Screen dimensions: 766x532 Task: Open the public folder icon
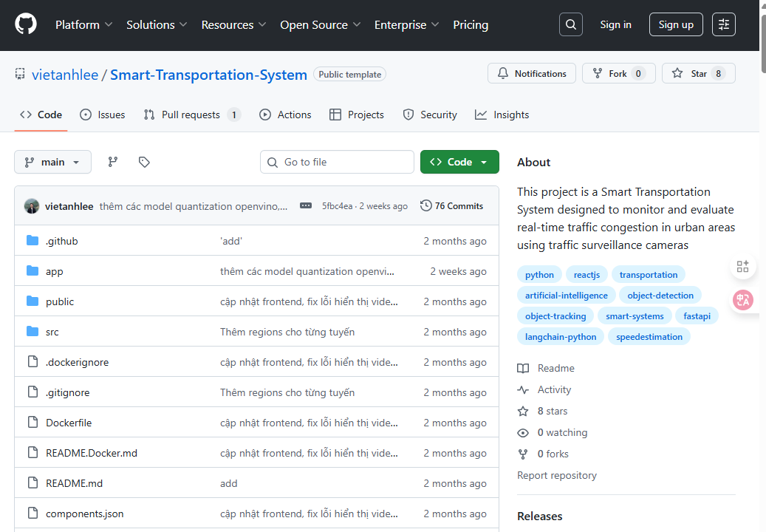coord(33,301)
